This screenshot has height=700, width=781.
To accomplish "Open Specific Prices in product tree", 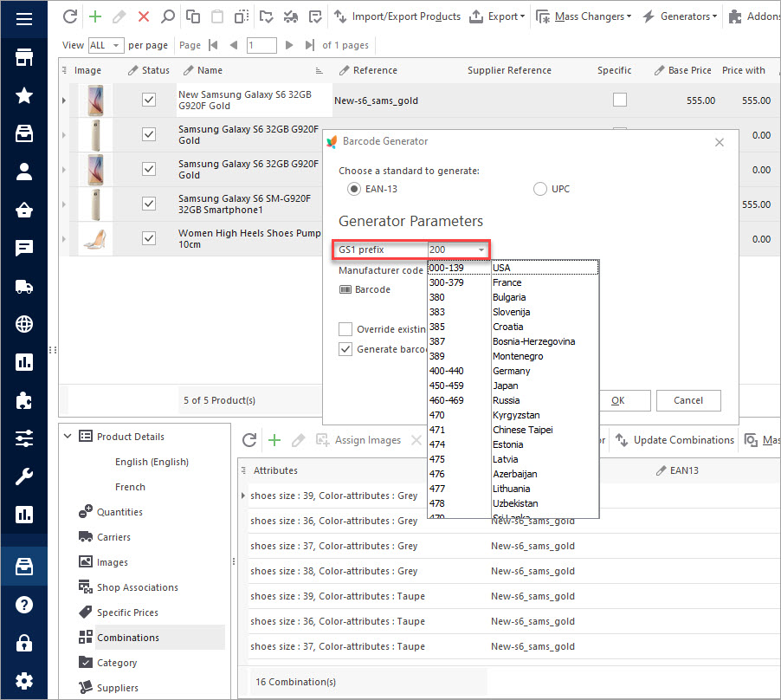I will (127, 612).
